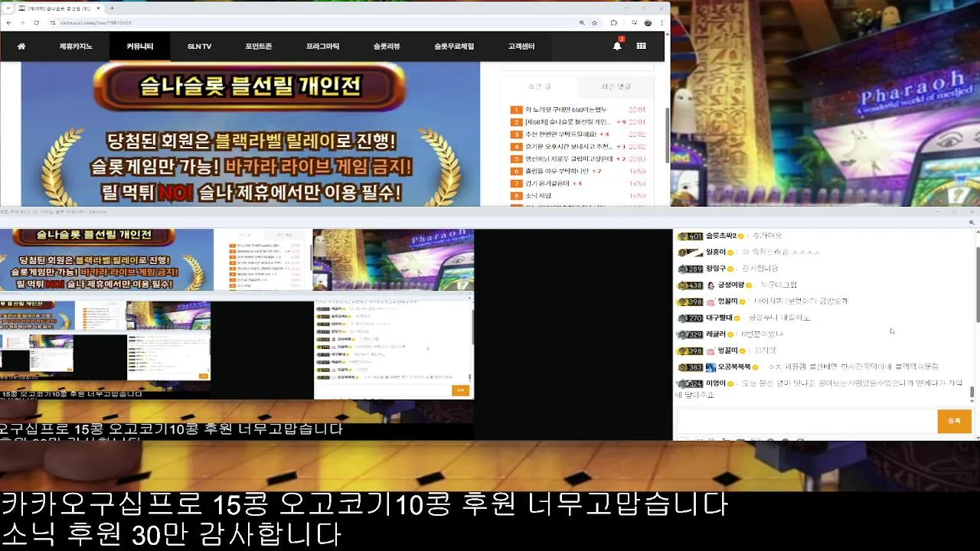Click username 레글러 in chat
The image size is (980, 551).
click(715, 334)
